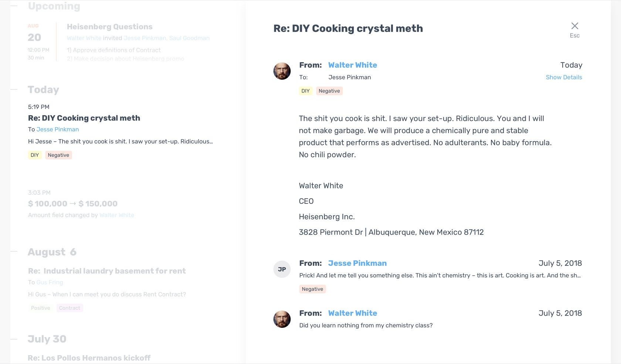Viewport: 621px width, 364px height.
Task: Open Walter White sender link in top email
Action: point(353,65)
